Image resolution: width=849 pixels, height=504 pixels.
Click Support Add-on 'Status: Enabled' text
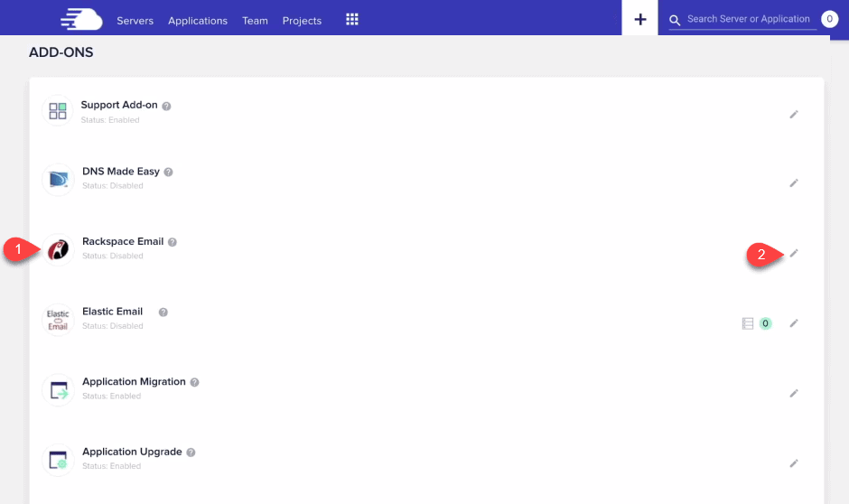coord(110,120)
